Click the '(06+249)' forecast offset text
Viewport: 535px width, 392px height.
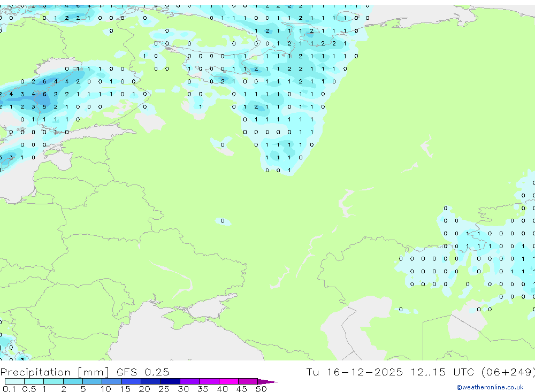pyautogui.click(x=508, y=372)
